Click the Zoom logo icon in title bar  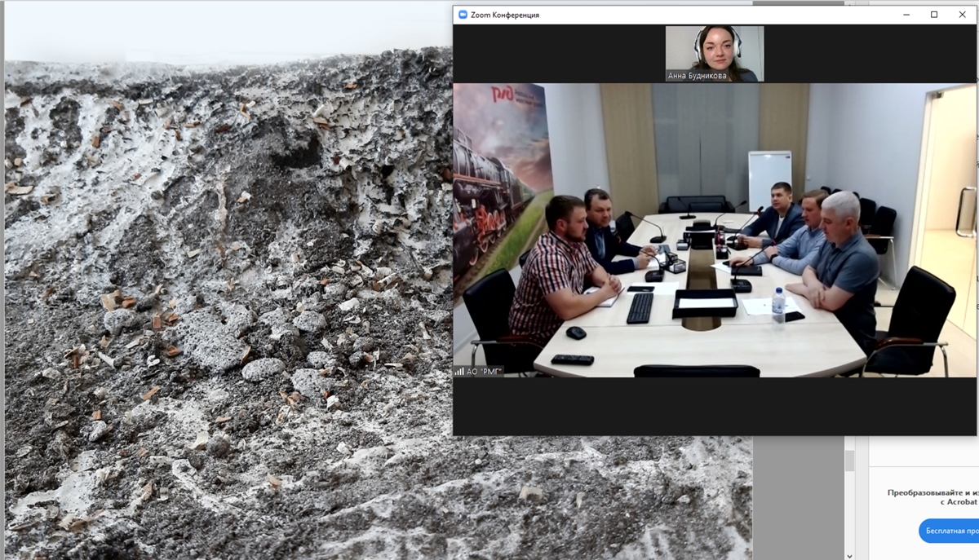coord(463,15)
